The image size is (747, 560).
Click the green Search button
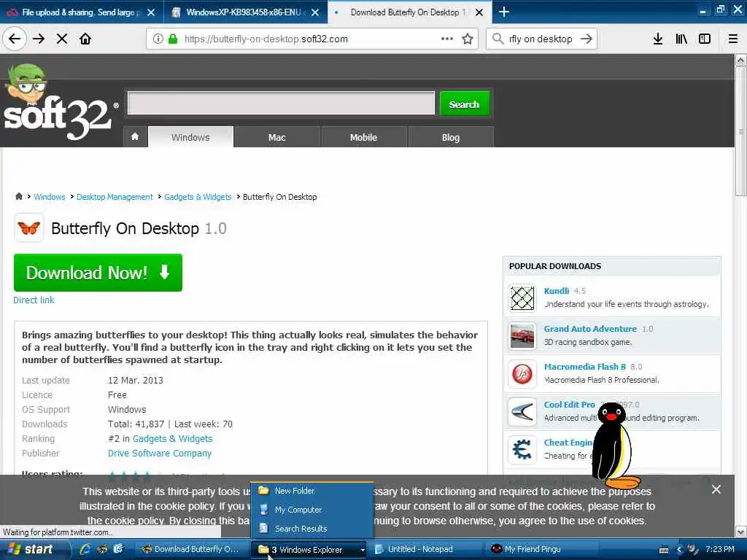point(464,104)
